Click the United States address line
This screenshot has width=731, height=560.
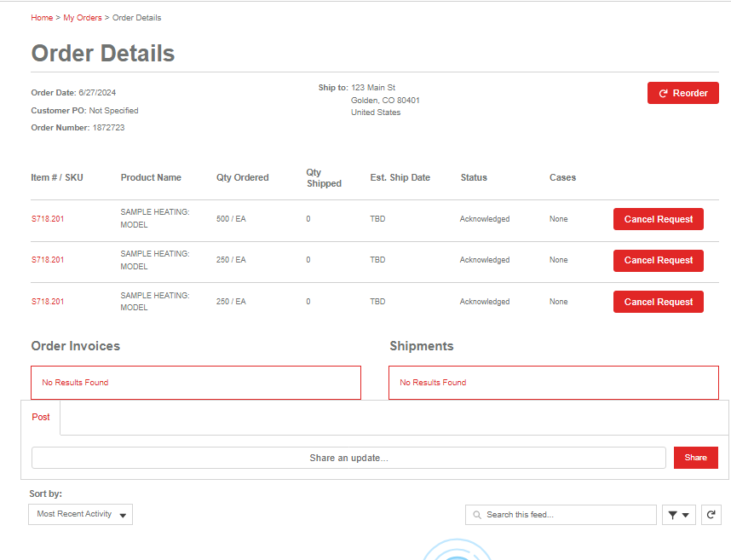coord(376,113)
